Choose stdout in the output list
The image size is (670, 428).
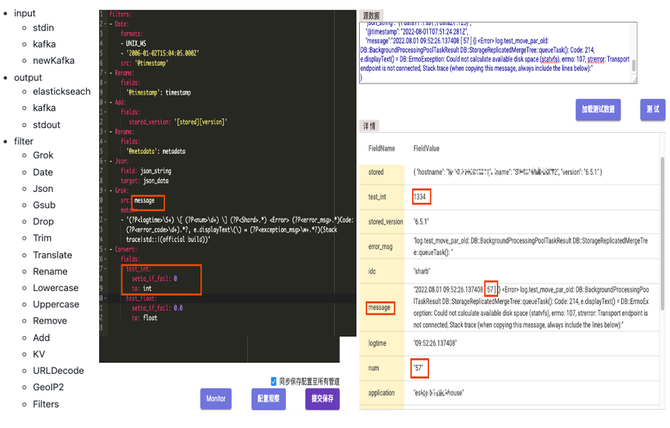point(49,123)
